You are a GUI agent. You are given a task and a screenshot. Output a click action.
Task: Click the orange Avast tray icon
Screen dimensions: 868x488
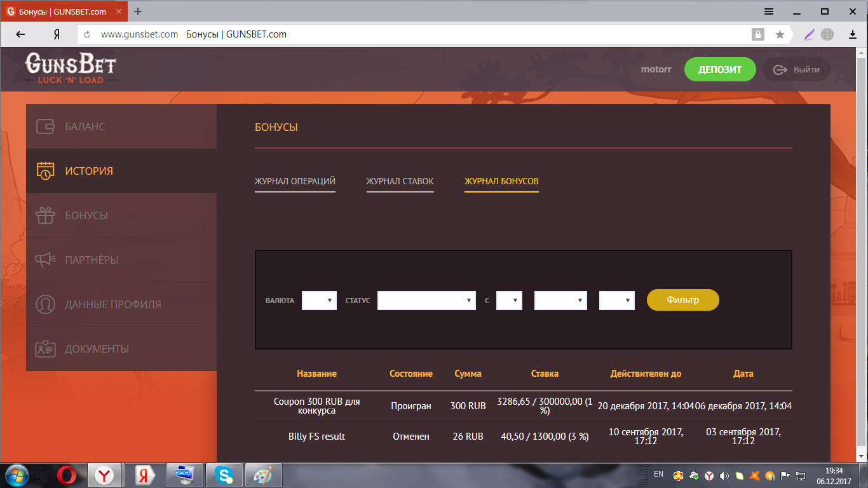tap(754, 475)
